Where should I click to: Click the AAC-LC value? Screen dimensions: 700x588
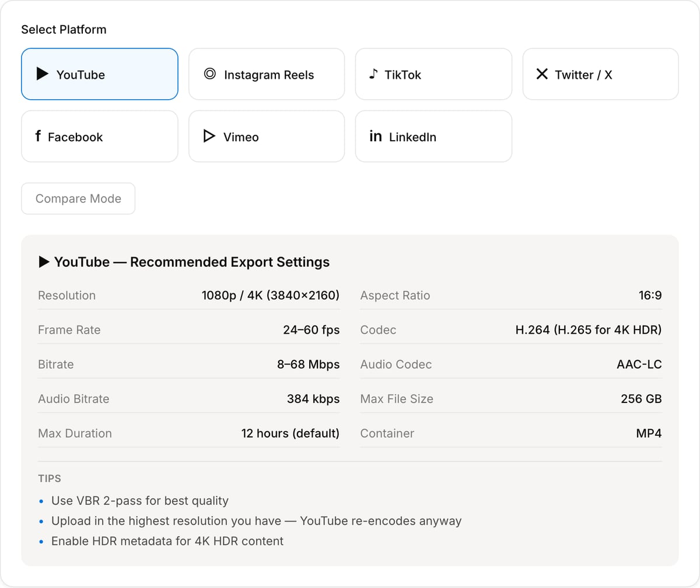click(x=639, y=364)
